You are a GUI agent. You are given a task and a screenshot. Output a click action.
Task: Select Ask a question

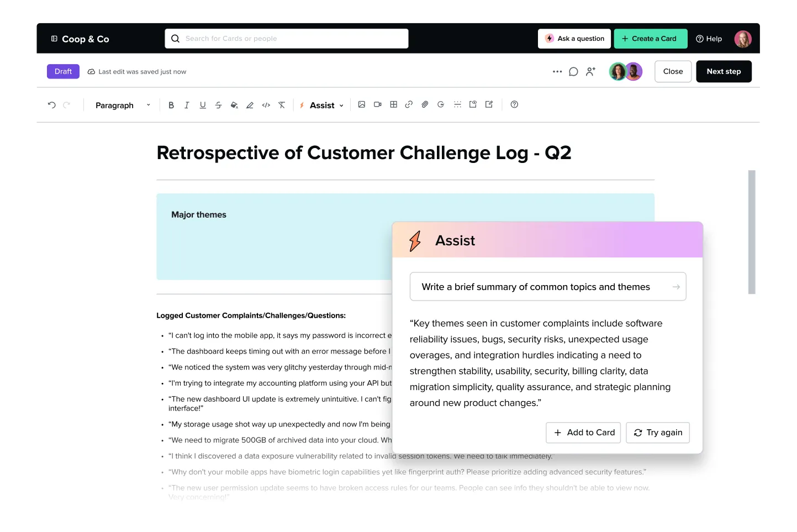point(574,39)
